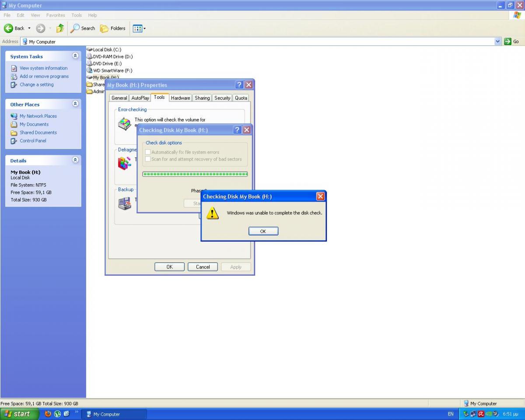Click OK in My Book Properties window

(169, 267)
